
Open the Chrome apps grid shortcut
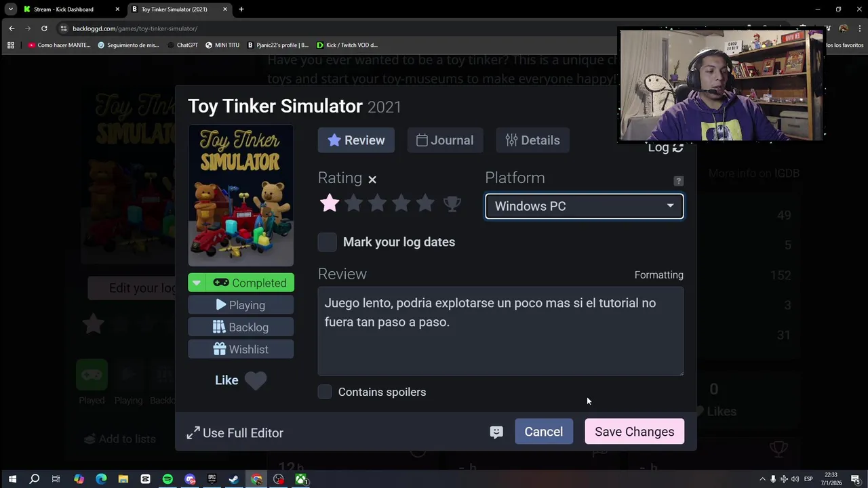[x=11, y=45]
